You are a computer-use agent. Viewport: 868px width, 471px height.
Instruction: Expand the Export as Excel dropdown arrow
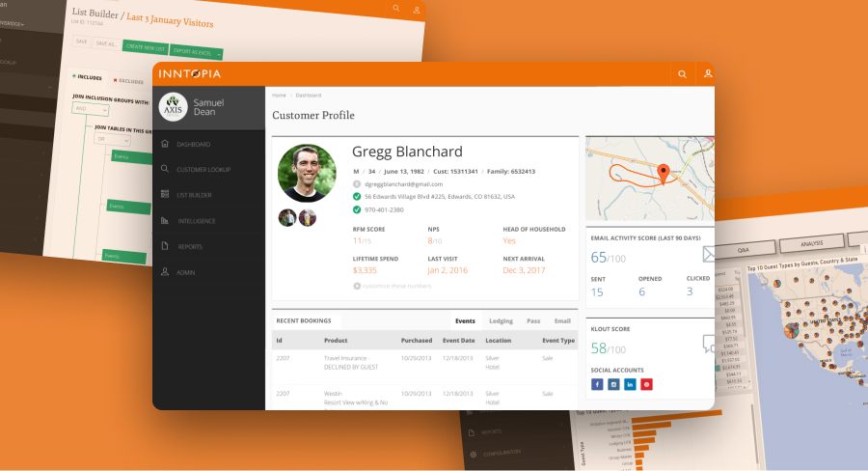point(219,54)
